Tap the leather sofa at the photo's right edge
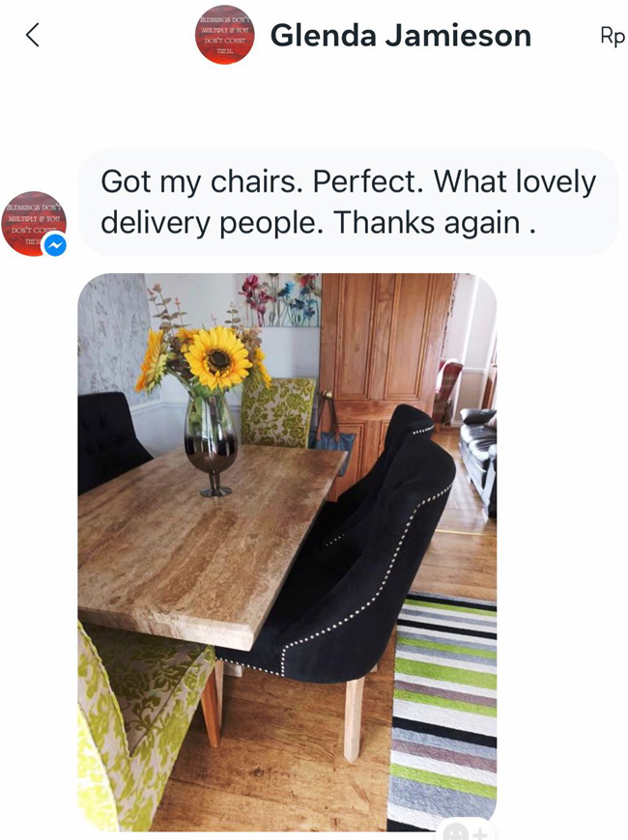This screenshot has width=628, height=840. pos(479,458)
